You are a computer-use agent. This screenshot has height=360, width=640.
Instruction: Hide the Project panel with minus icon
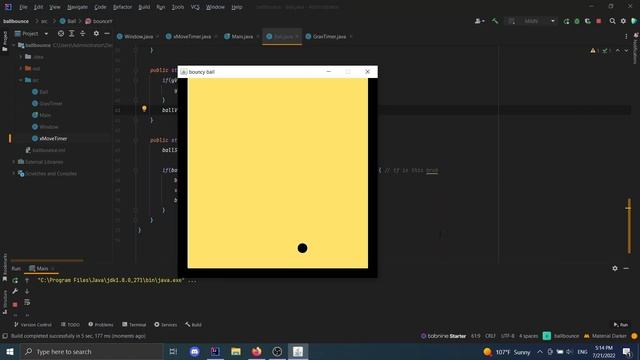pyautogui.click(x=107, y=33)
